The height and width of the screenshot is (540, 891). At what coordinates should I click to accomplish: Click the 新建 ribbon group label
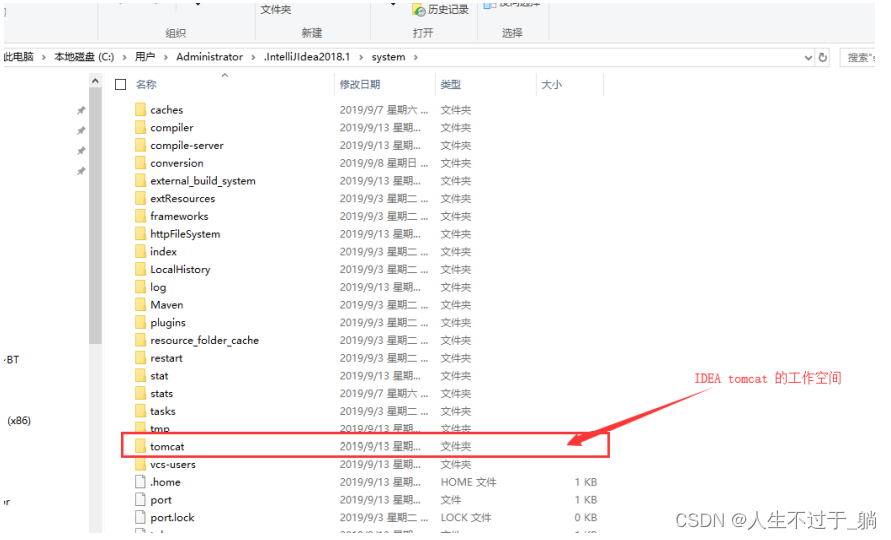click(311, 33)
